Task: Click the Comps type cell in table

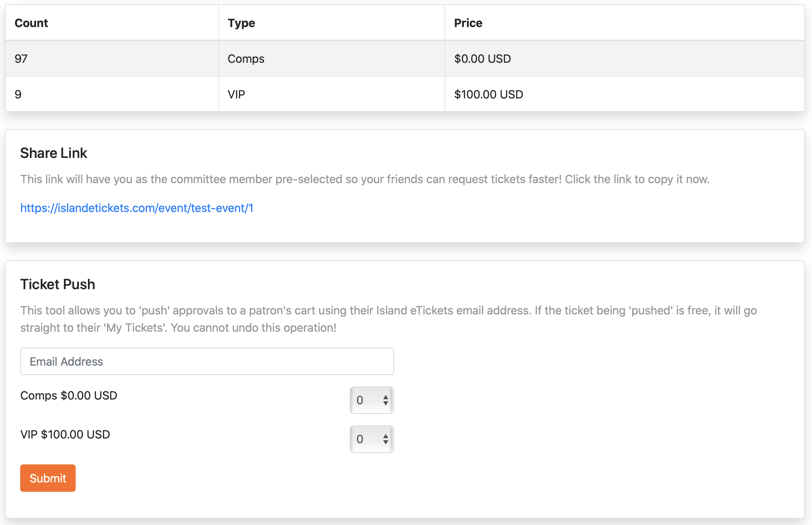Action: (x=246, y=58)
